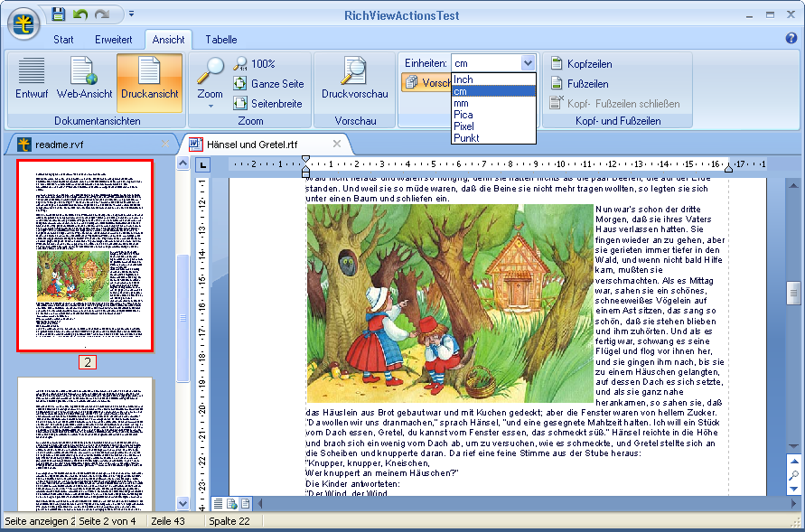This screenshot has height=532, width=805.
Task: Select the page 2 thumbnail
Action: click(x=86, y=256)
